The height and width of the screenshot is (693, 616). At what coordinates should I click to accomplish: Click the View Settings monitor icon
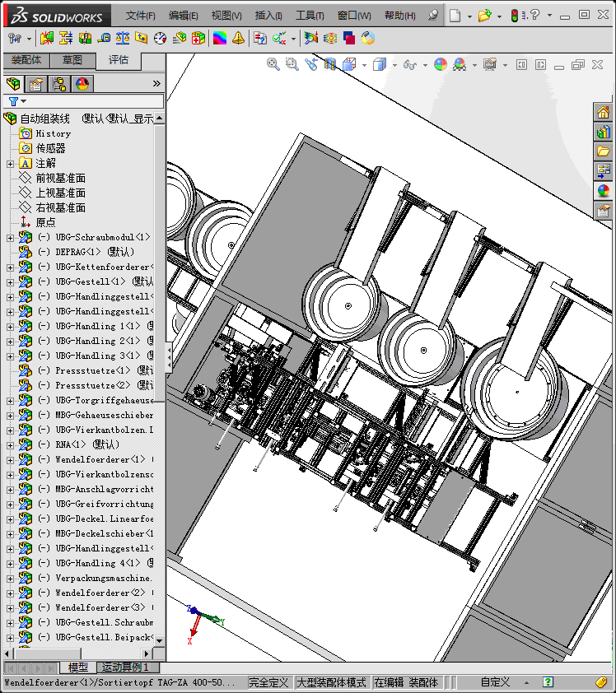(490, 64)
